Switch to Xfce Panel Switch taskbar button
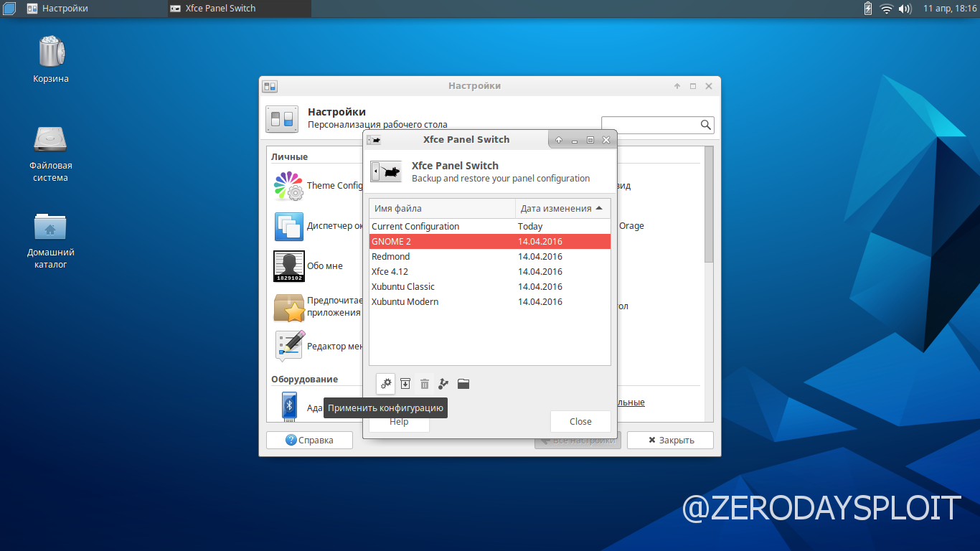The height and width of the screenshot is (551, 980). point(239,9)
